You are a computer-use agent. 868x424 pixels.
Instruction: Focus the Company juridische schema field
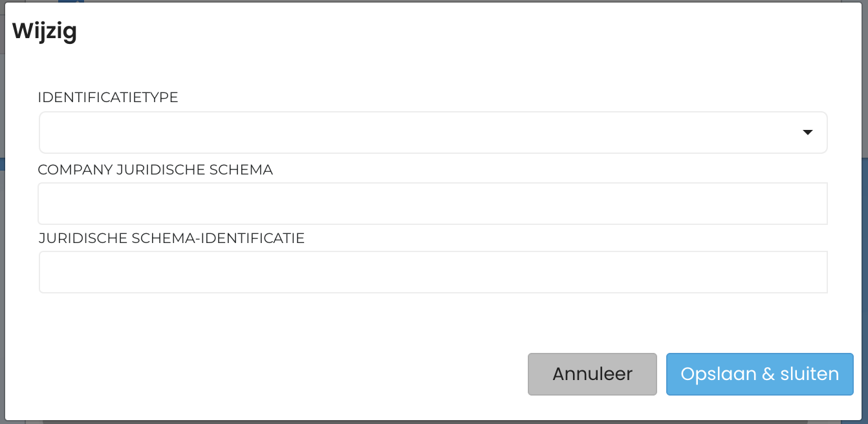coord(433,204)
